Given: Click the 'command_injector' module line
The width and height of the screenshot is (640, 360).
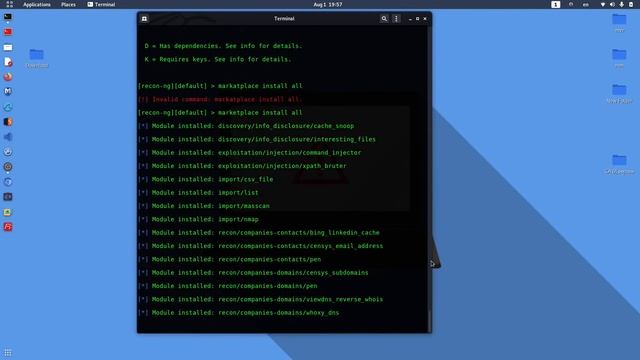Looking at the screenshot, I should tap(249, 153).
